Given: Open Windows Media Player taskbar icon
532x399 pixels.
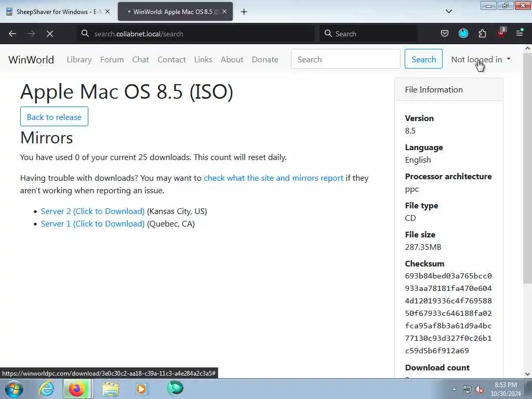Looking at the screenshot, I should click(x=142, y=389).
